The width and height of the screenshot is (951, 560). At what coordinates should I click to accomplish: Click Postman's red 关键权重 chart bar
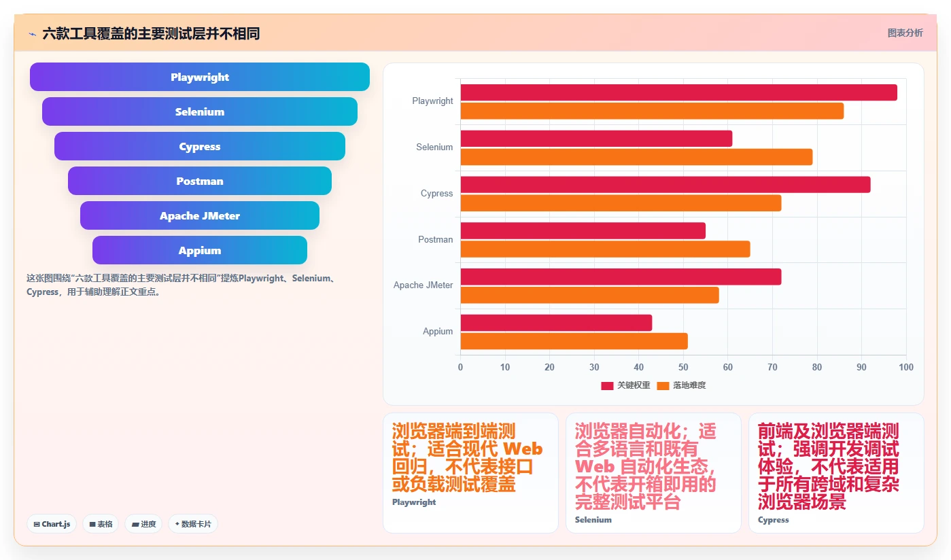[583, 230]
